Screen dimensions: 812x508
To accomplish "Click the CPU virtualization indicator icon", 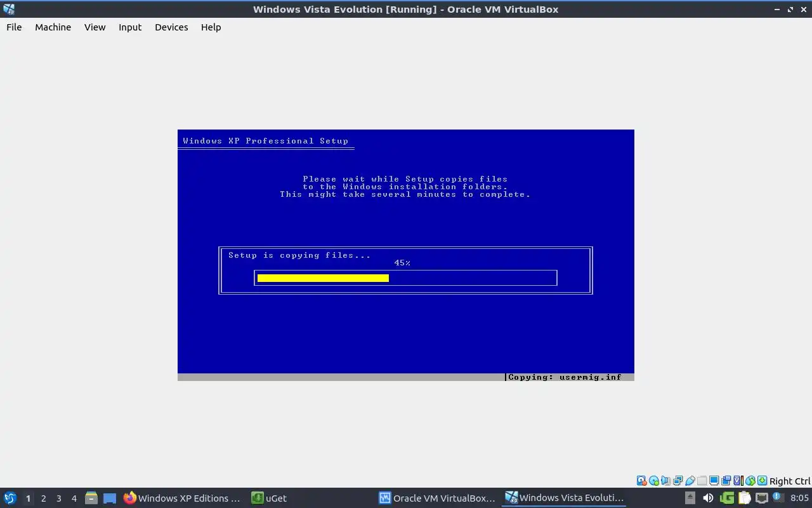I will [x=738, y=481].
